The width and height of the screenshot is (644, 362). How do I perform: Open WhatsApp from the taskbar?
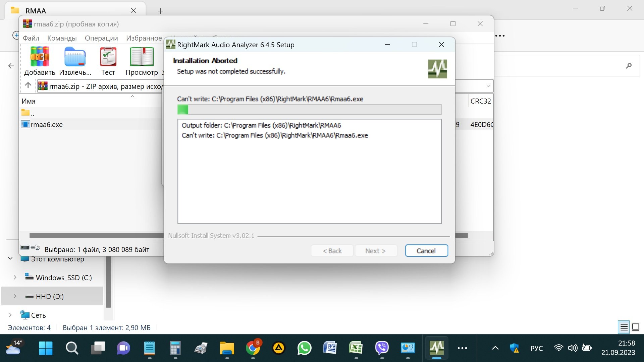tap(304, 348)
